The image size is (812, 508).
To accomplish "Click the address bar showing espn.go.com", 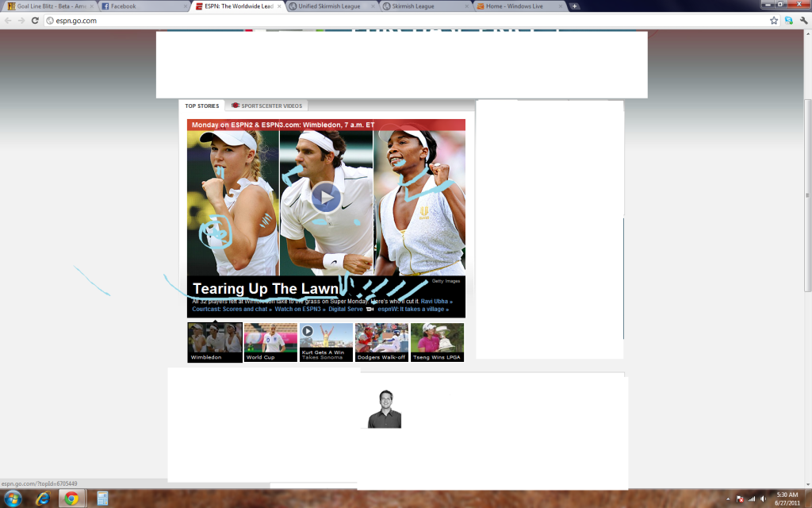I will [396, 21].
